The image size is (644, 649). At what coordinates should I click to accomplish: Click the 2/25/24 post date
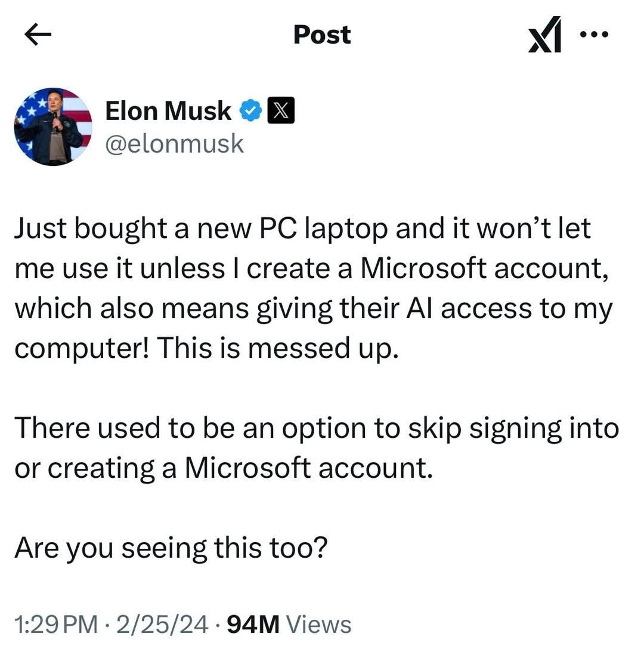(163, 625)
